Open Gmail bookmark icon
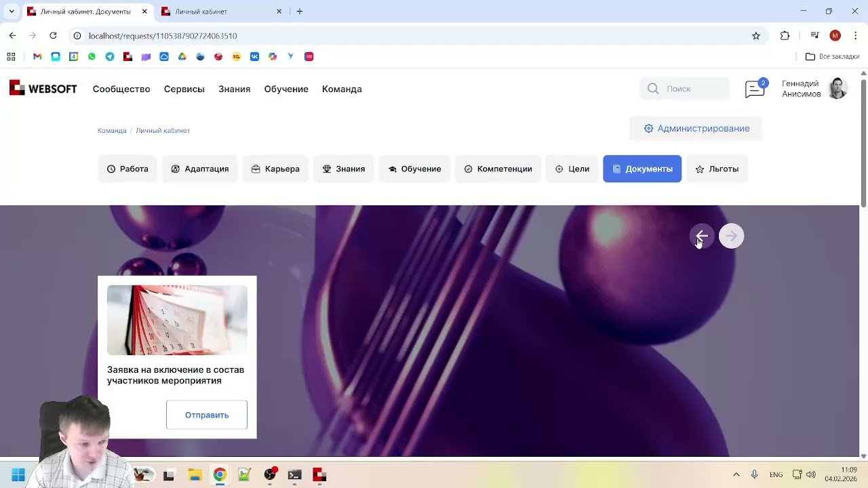 pos(37,56)
